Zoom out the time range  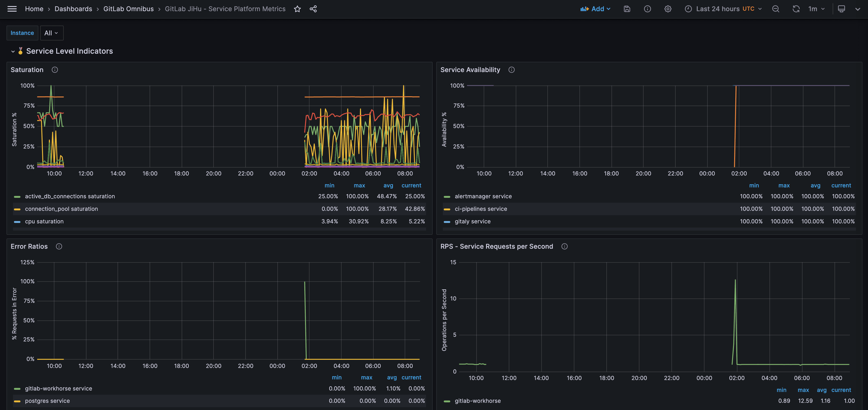point(776,9)
